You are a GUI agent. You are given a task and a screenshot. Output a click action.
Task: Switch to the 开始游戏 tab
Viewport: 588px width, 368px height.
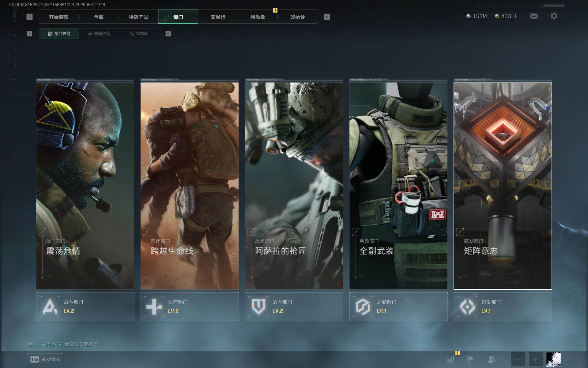tap(59, 17)
